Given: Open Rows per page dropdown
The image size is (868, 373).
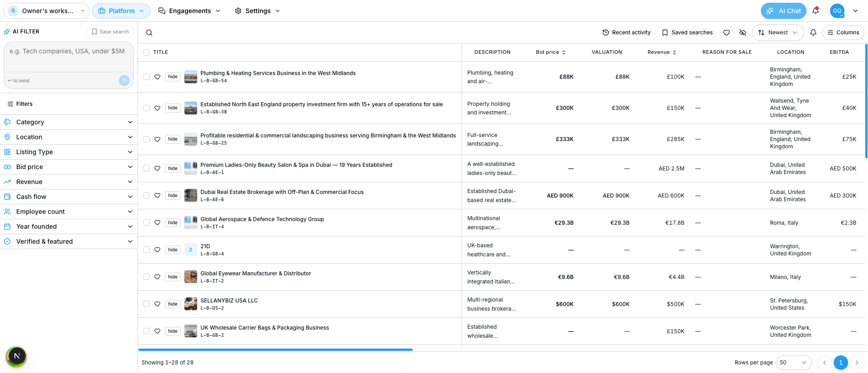Looking at the screenshot, I should (x=793, y=363).
